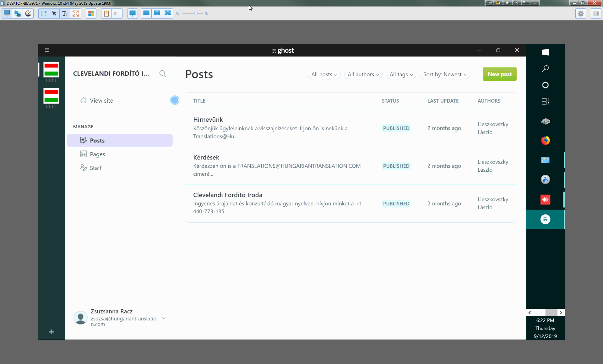Click the search icon in sidebar header
This screenshot has height=364, width=603.
[x=163, y=73]
